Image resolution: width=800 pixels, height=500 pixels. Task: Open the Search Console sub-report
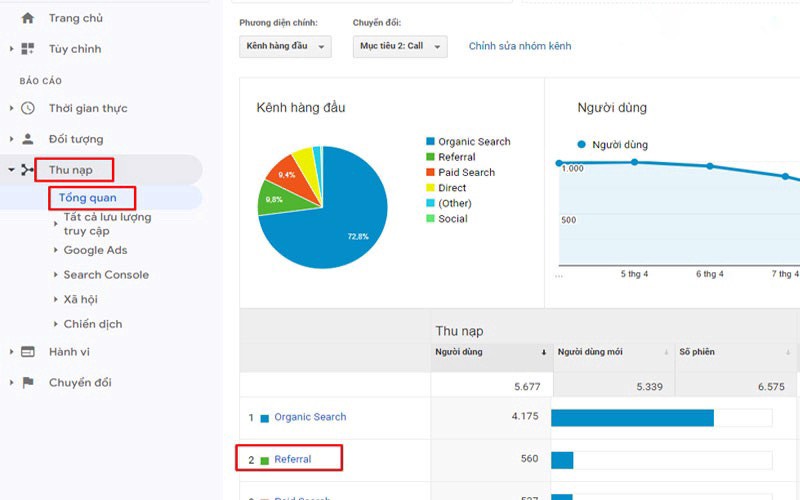click(x=106, y=274)
